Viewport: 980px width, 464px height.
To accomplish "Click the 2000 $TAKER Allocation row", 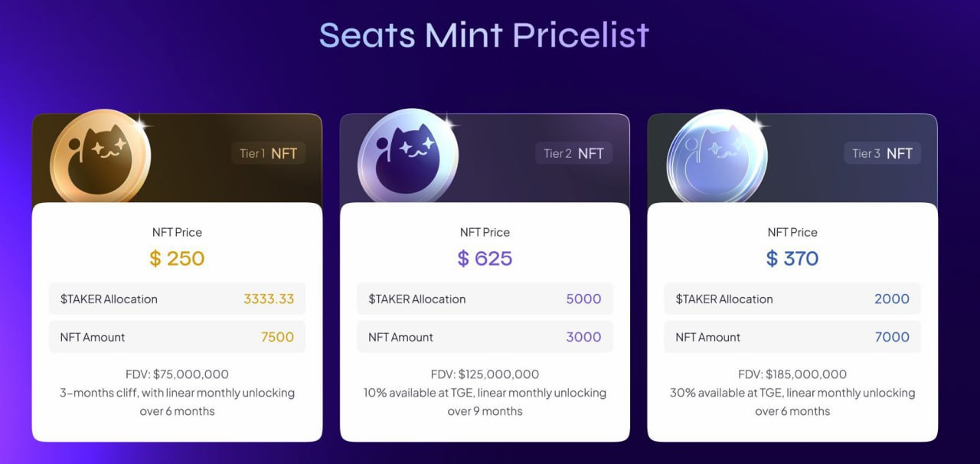I will coord(792,299).
